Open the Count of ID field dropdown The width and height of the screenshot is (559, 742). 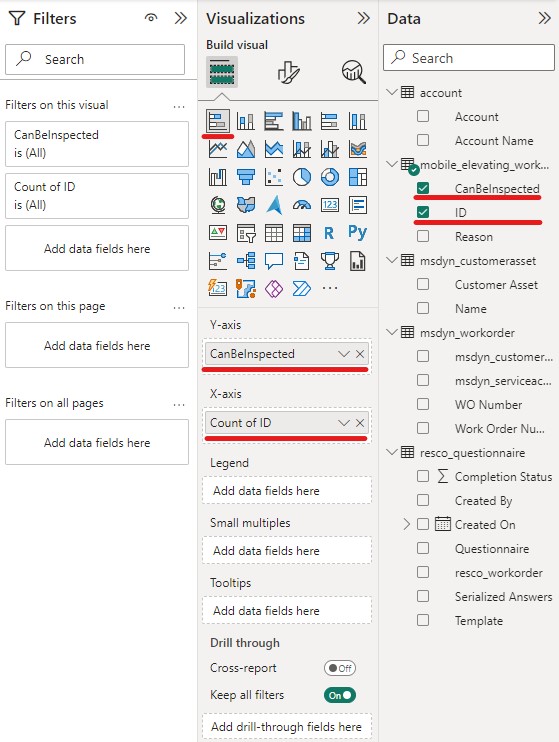click(344, 423)
